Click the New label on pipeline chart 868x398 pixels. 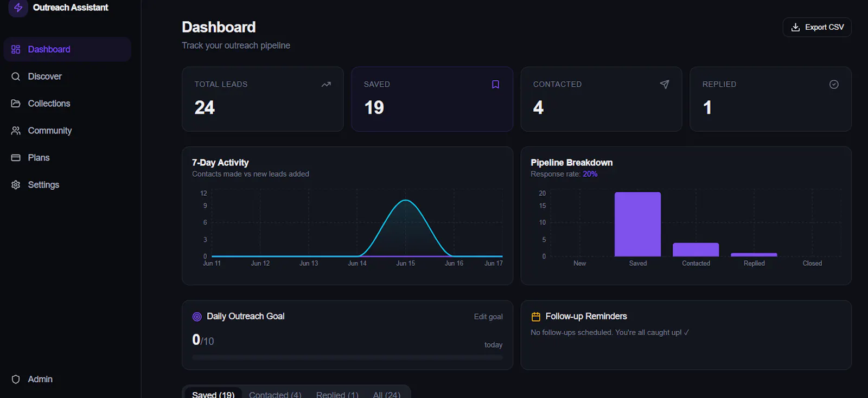point(580,264)
